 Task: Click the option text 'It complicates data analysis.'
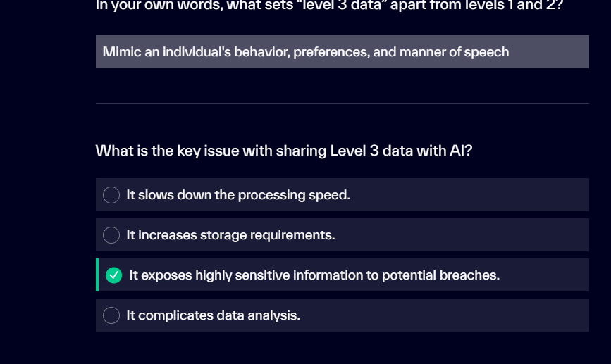[x=213, y=315]
